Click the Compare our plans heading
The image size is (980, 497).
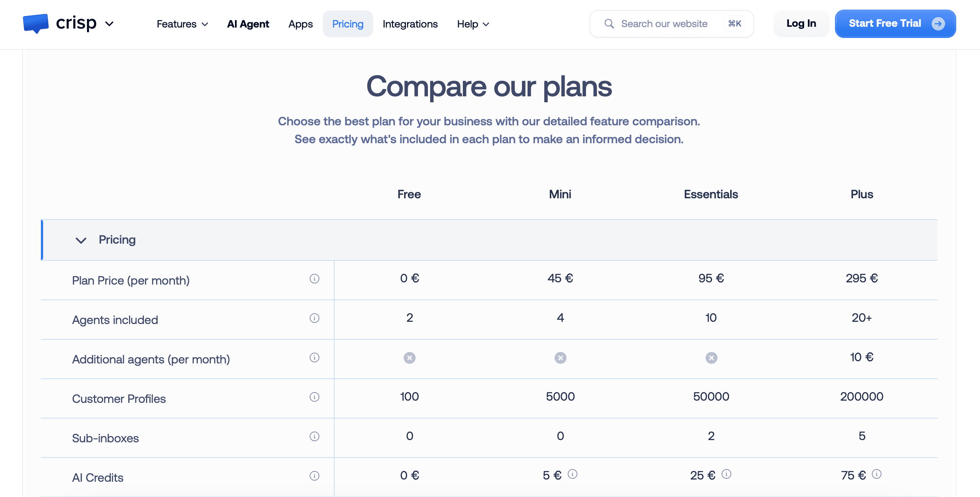click(489, 87)
